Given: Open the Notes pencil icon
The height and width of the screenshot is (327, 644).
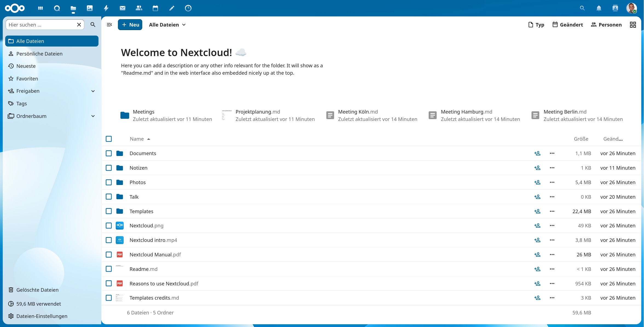Looking at the screenshot, I should pos(172,8).
